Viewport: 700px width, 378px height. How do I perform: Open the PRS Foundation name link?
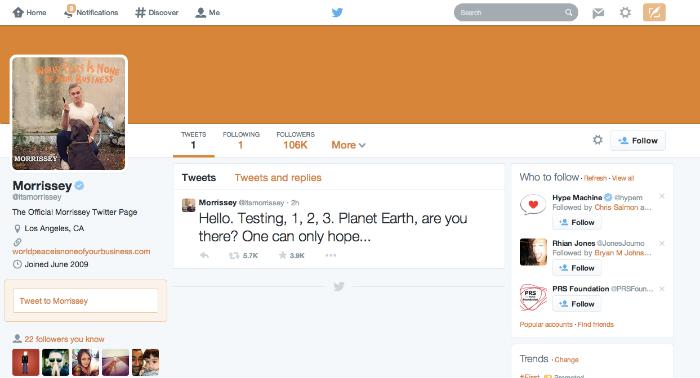pos(580,289)
